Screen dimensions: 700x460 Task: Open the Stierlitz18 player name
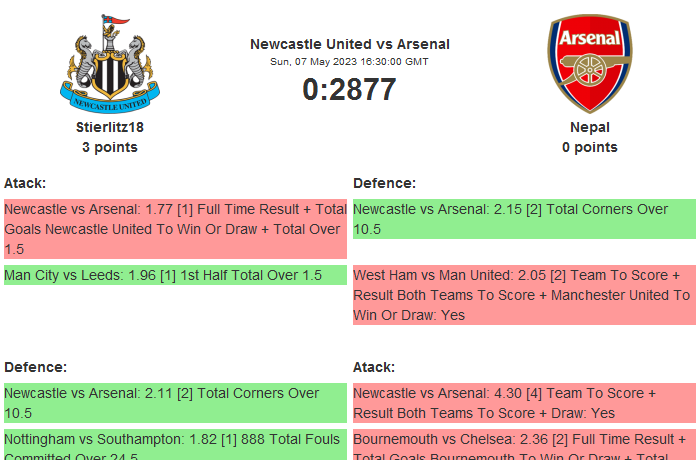tap(110, 127)
